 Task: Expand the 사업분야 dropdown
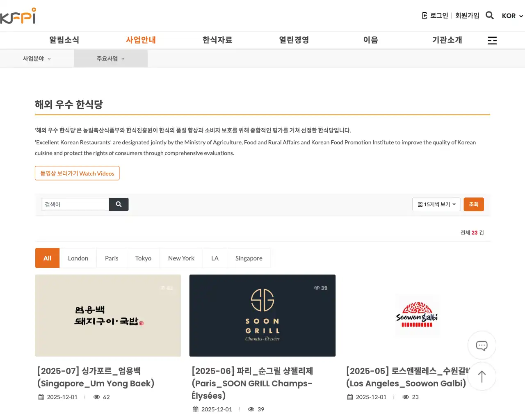click(37, 58)
